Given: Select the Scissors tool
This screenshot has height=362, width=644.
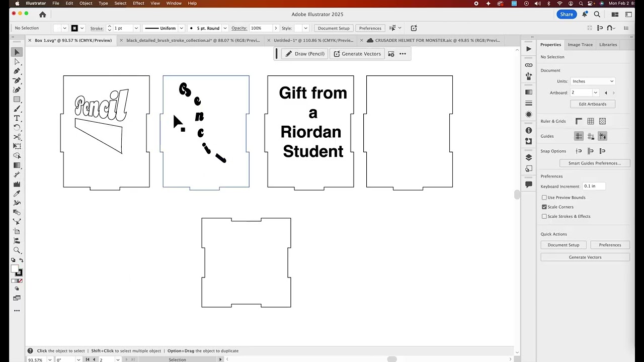Looking at the screenshot, I should click(x=17, y=137).
